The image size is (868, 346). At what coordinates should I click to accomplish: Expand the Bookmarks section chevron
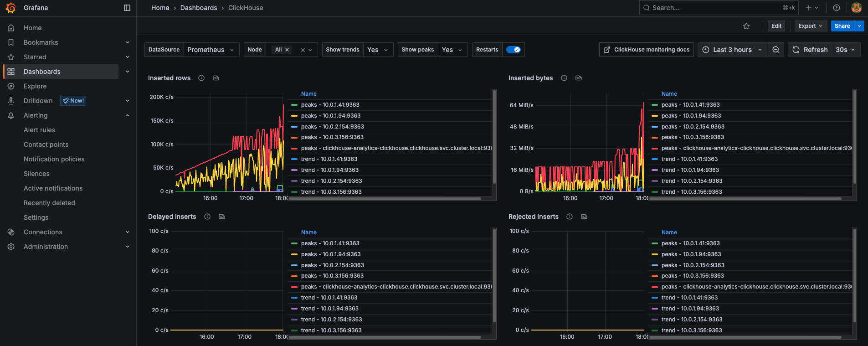(x=128, y=42)
